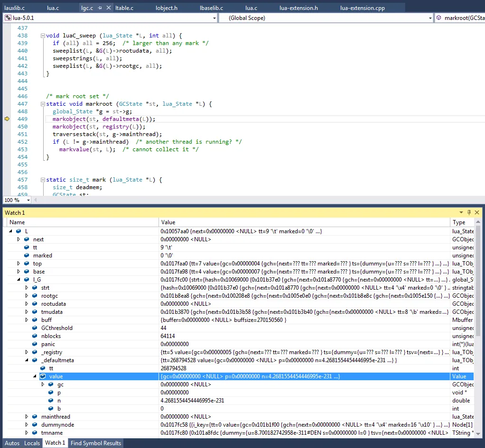Open the Watch 1 window position menu arrow
Screen dimensions: 485x448
[x=461, y=213]
